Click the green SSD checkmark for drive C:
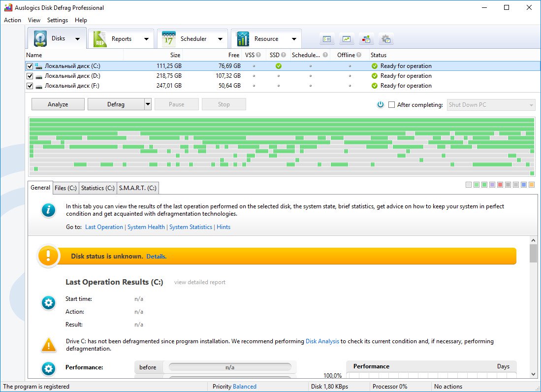 click(x=279, y=66)
